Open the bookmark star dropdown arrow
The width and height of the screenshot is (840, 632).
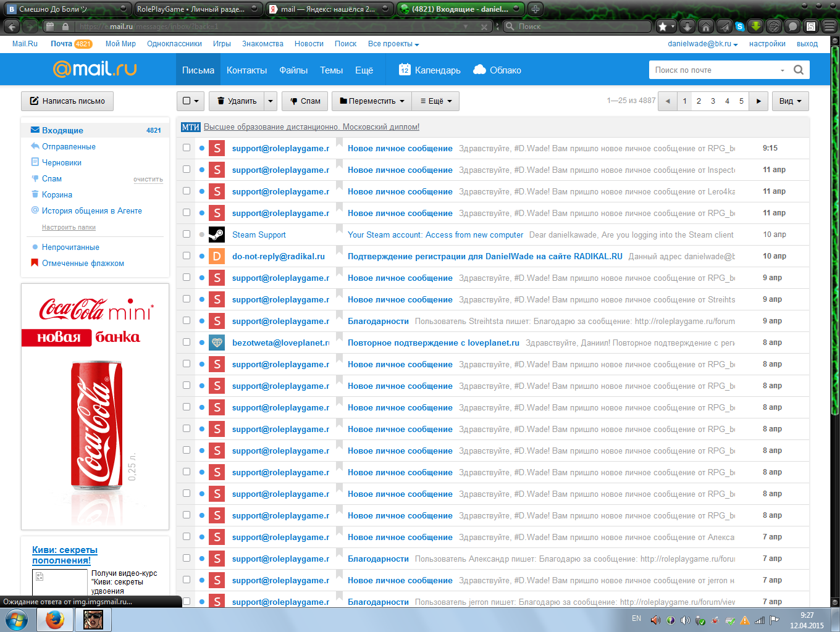(x=673, y=27)
